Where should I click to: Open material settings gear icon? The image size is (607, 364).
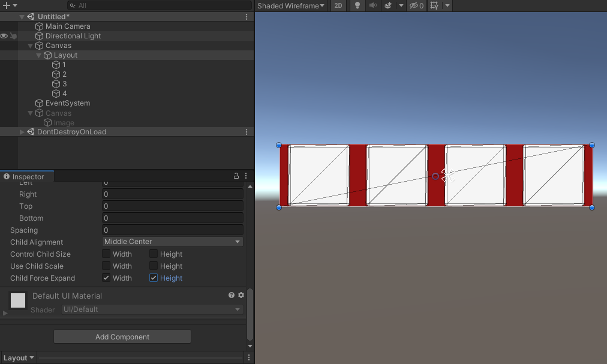point(241,295)
